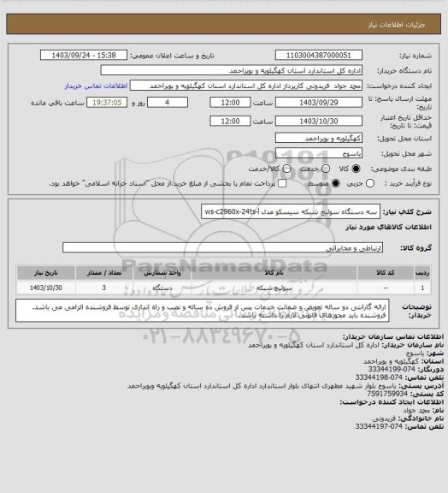Click the requester phone number 33344197-074
448x493 pixels.
point(379,426)
